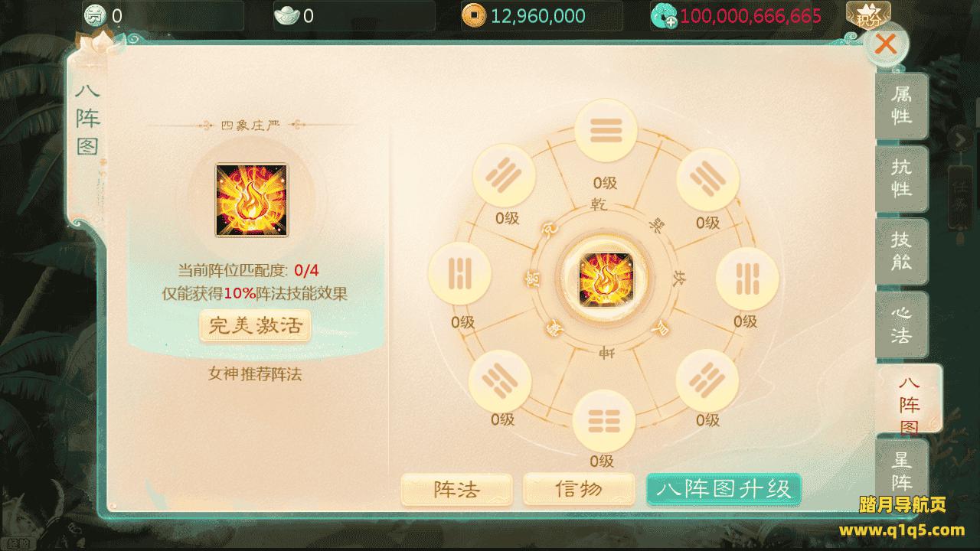This screenshot has height=551, width=980.
Task: Click the 八阵图升级 upgrade button
Action: [x=724, y=489]
